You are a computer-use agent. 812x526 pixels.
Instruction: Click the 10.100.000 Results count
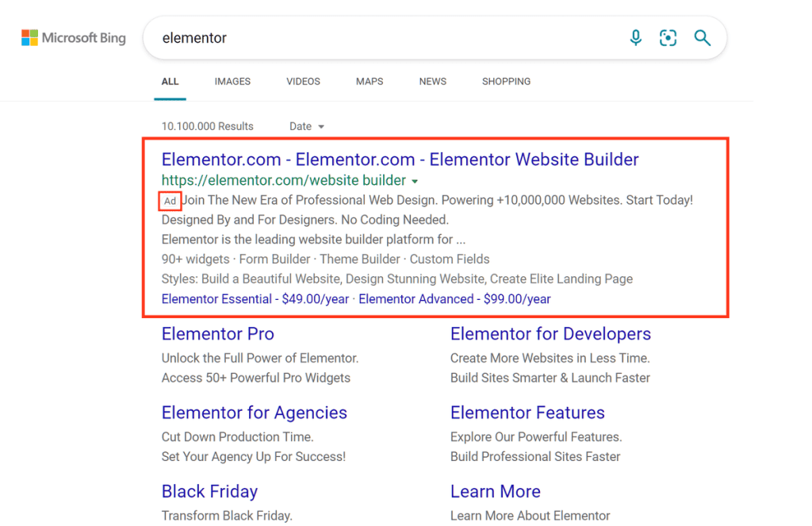click(208, 126)
